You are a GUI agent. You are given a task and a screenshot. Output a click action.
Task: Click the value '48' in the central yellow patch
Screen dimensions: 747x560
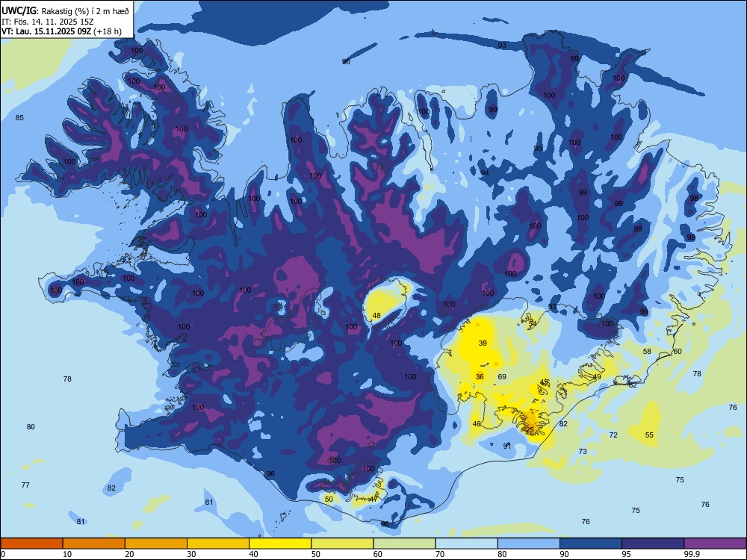(376, 316)
